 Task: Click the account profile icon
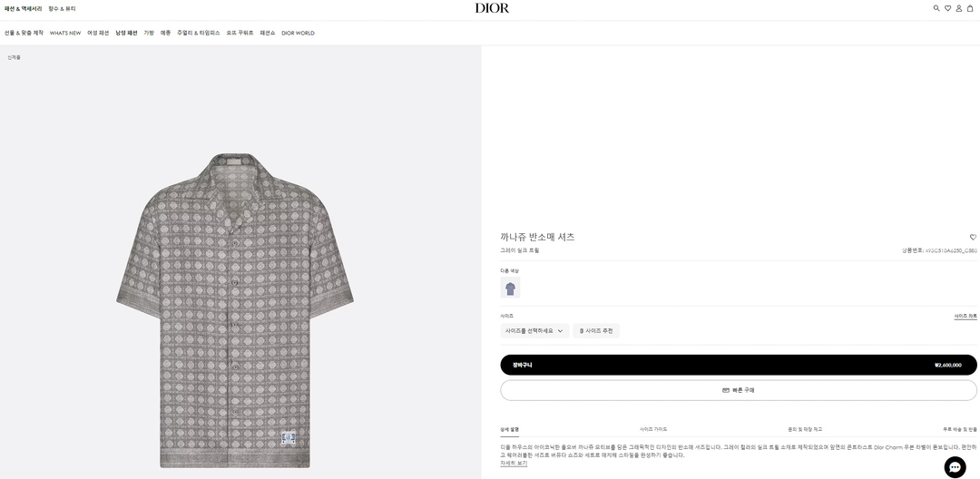(958, 8)
